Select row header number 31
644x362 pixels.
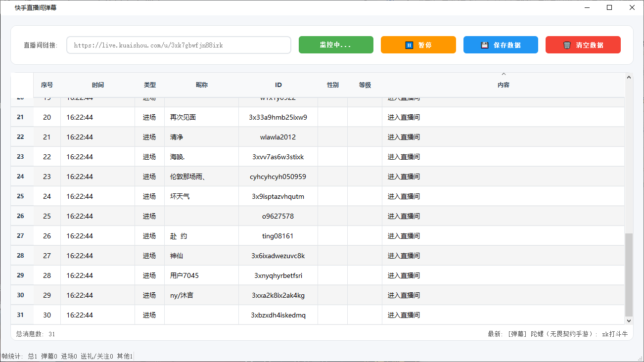point(20,315)
